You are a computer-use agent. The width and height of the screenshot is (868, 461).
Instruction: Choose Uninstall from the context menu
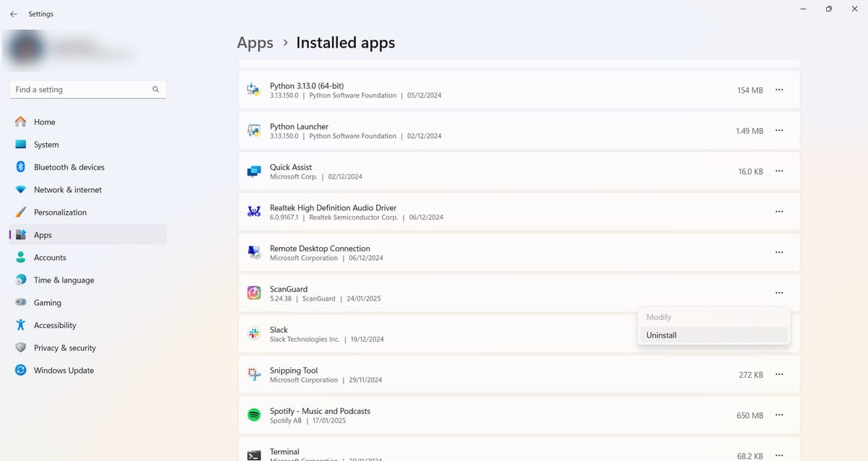click(x=713, y=335)
